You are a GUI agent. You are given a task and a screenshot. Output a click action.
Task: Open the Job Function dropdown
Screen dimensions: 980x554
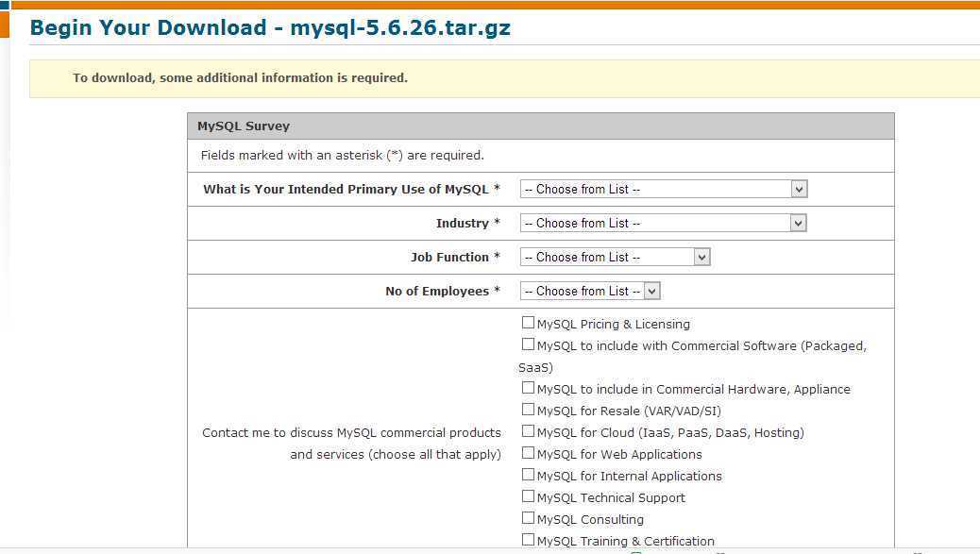point(615,257)
